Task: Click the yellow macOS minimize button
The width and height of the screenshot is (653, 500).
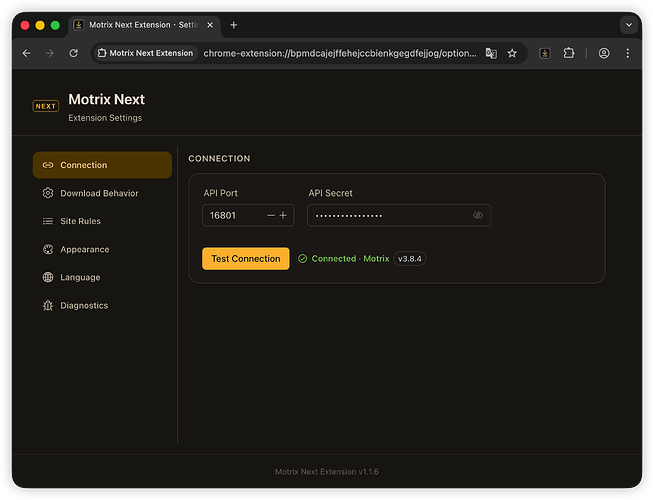Action: (40, 25)
